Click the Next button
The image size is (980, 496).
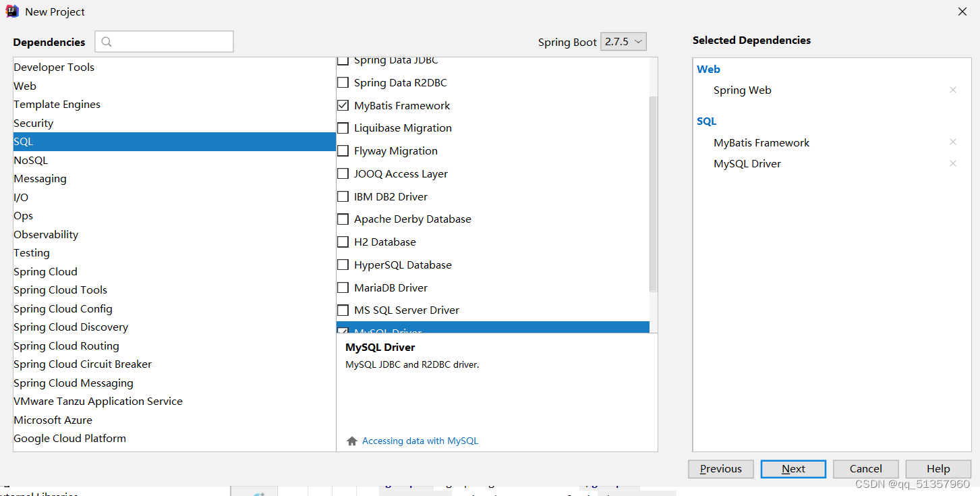[x=793, y=469]
